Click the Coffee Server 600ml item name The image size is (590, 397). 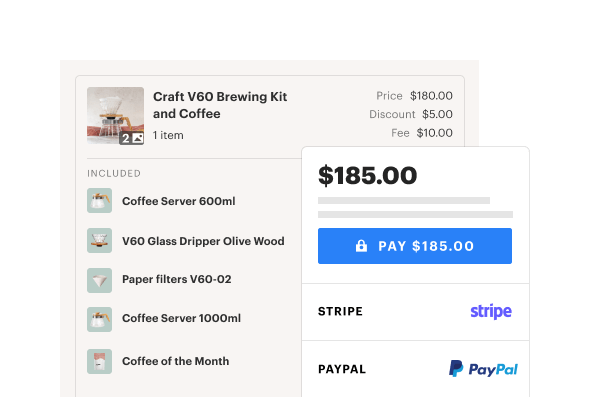pyautogui.click(x=179, y=201)
